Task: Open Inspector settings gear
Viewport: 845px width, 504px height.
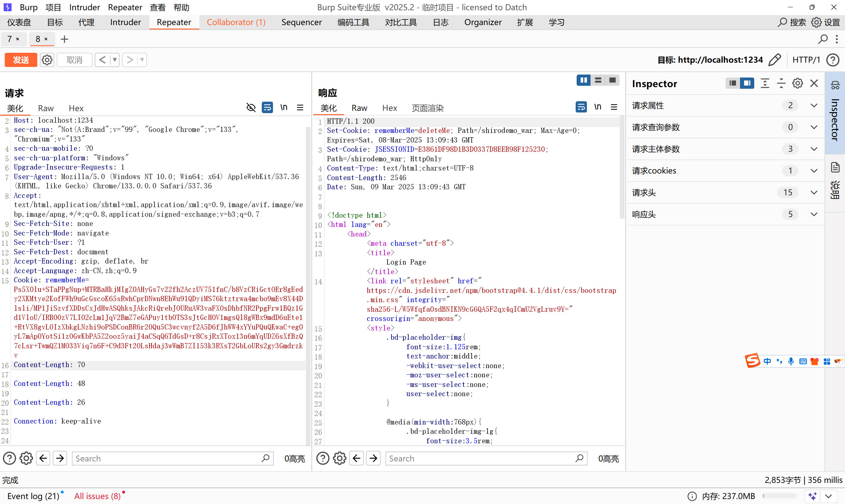Action: (797, 83)
